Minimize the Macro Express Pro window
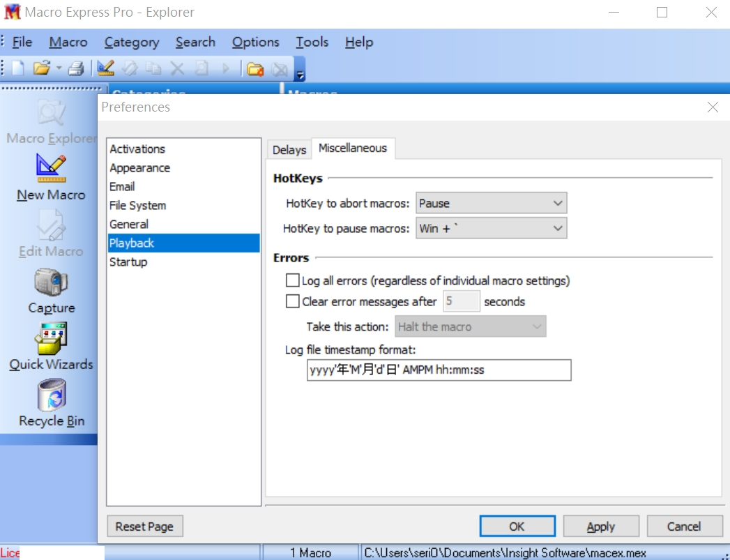Image resolution: width=730 pixels, height=560 pixels. click(614, 12)
